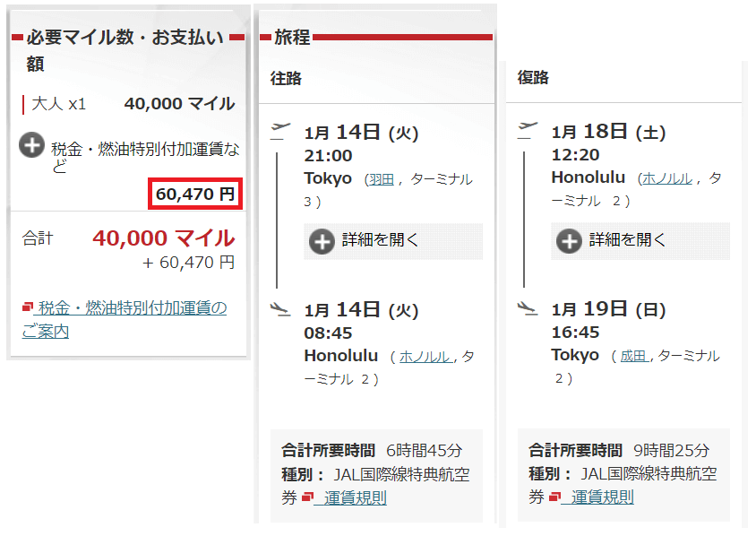Click the highlighted 60,470 円 amount
Screen dimensions: 756x536
pyautogui.click(x=195, y=194)
